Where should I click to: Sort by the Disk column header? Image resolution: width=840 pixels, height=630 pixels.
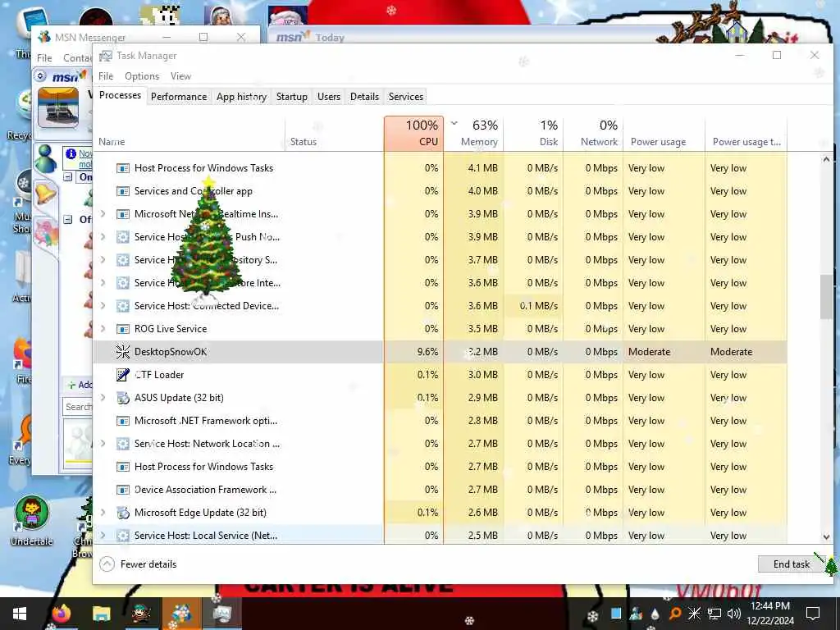pos(533,134)
